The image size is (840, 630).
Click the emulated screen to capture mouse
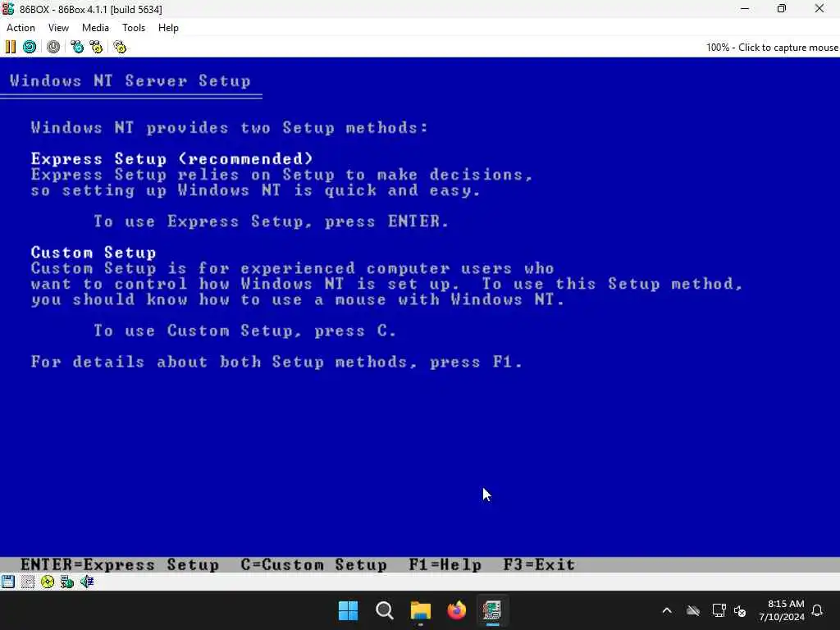coord(420,315)
